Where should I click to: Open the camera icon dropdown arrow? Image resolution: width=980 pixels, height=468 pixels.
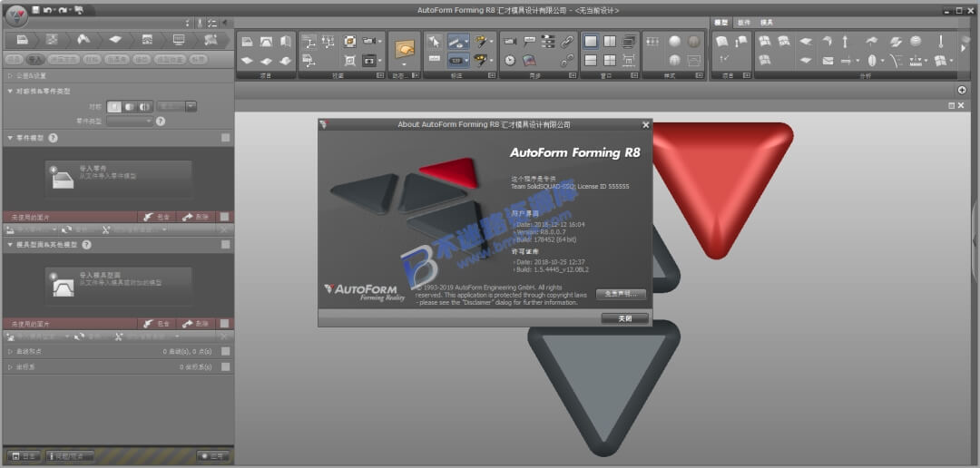pyautogui.click(x=380, y=41)
